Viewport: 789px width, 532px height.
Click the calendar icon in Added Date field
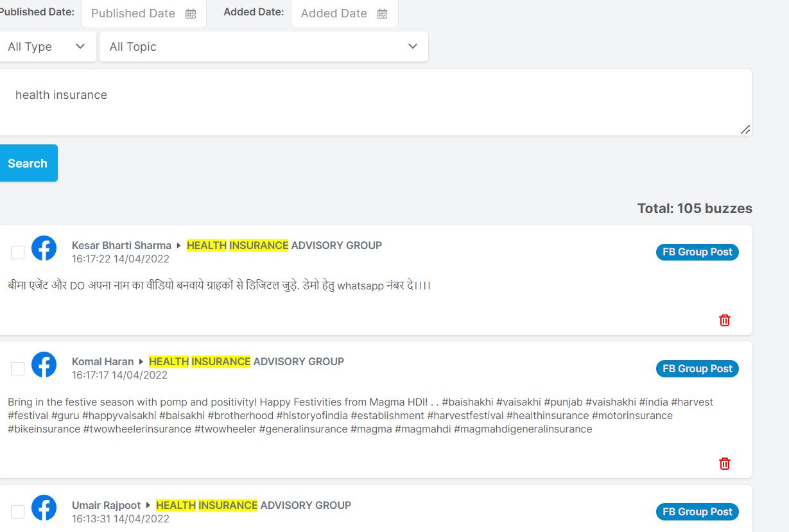click(x=382, y=13)
